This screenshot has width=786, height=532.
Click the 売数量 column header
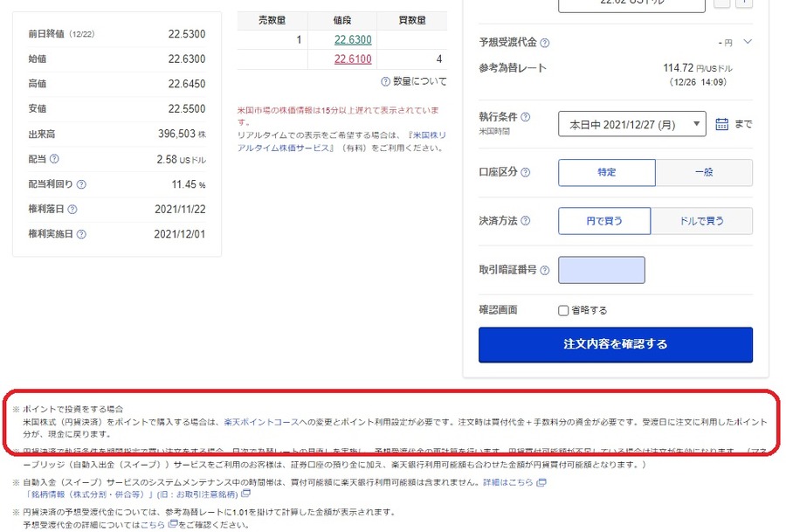click(272, 20)
